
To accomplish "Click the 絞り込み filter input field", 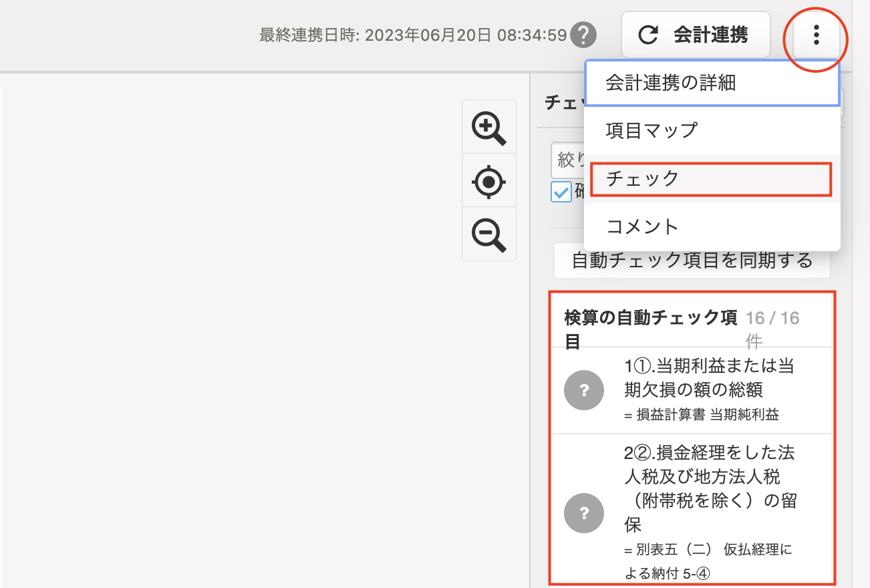I will coord(568,160).
